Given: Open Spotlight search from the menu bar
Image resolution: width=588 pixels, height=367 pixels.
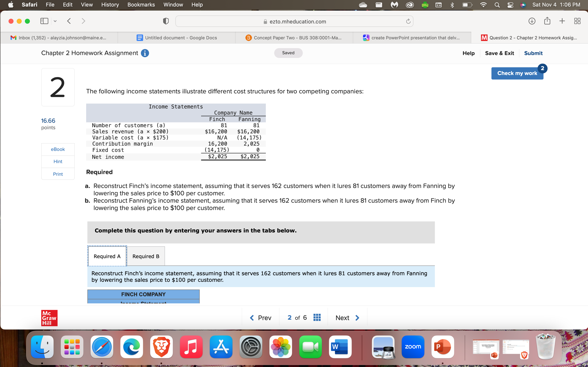Looking at the screenshot, I should (497, 5).
